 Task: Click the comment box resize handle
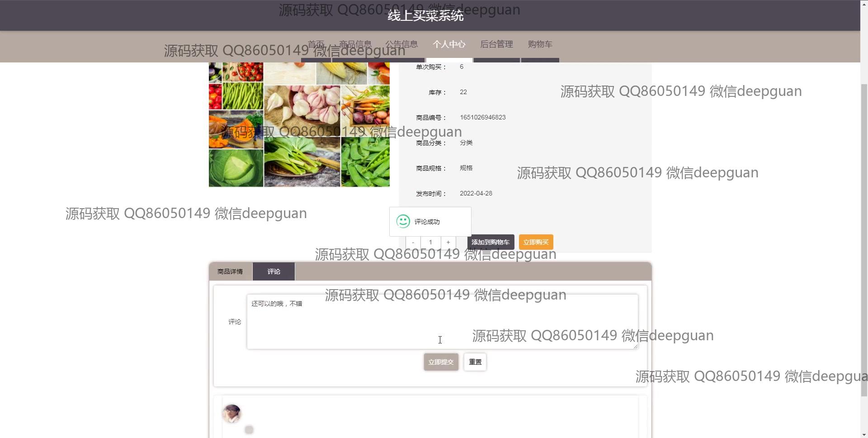tap(635, 346)
